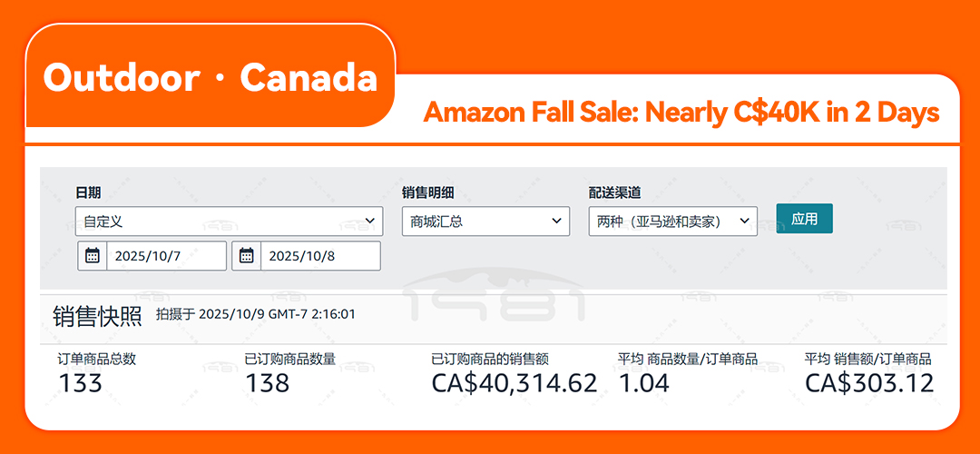980x454 pixels.
Task: Click the average sales value CA$303.12
Action: (x=868, y=383)
